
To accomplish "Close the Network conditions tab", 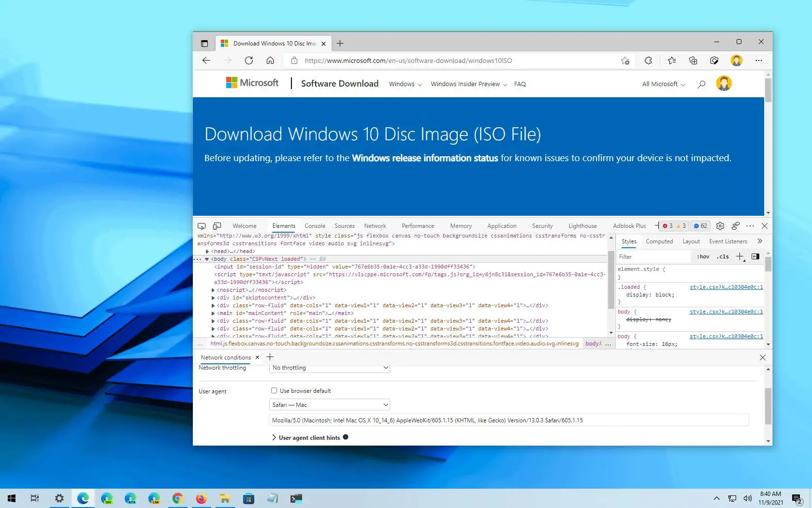I will click(x=257, y=358).
